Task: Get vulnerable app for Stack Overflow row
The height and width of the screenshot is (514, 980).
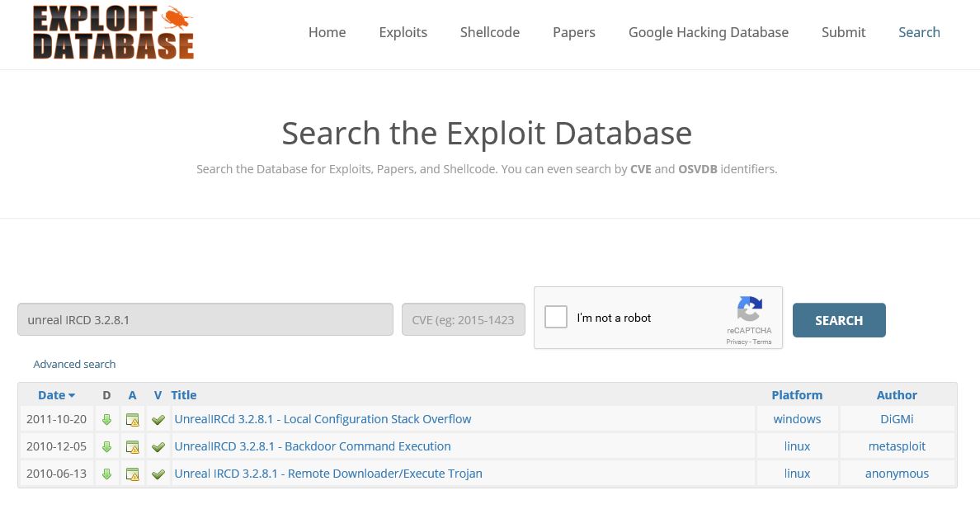Action: pos(133,420)
